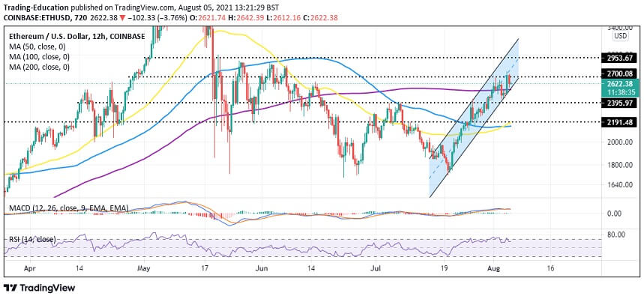Click the Ethereum / U.S. Dollar, 12h, COINBASE title
This screenshot has width=644, height=299.
[x=76, y=37]
